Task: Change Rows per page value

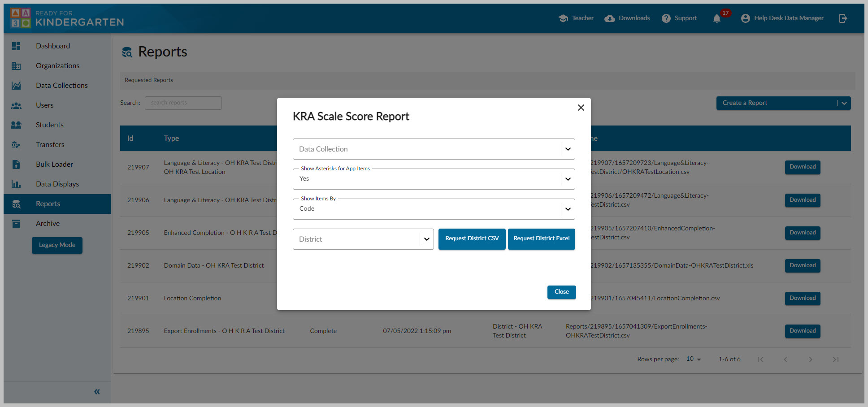Action: point(693,359)
